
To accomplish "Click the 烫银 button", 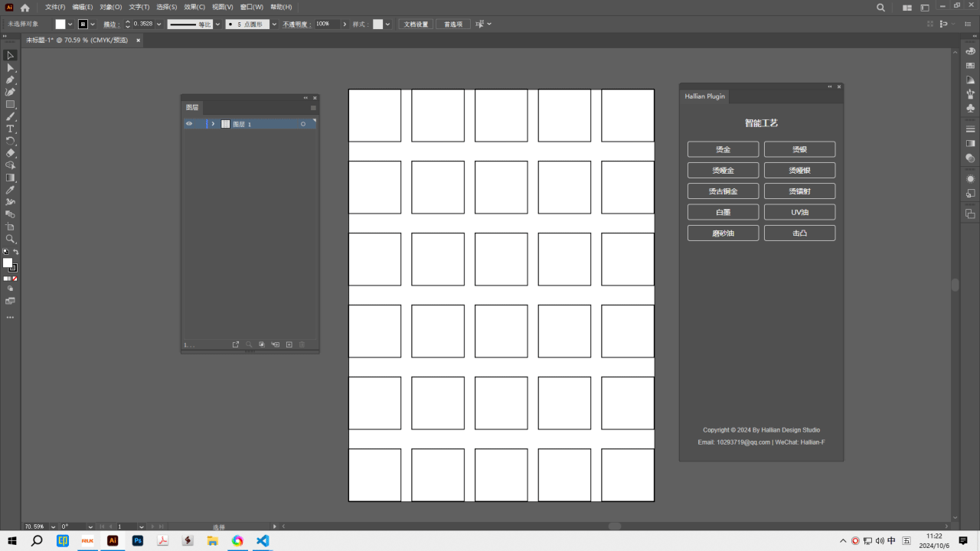I will [799, 149].
